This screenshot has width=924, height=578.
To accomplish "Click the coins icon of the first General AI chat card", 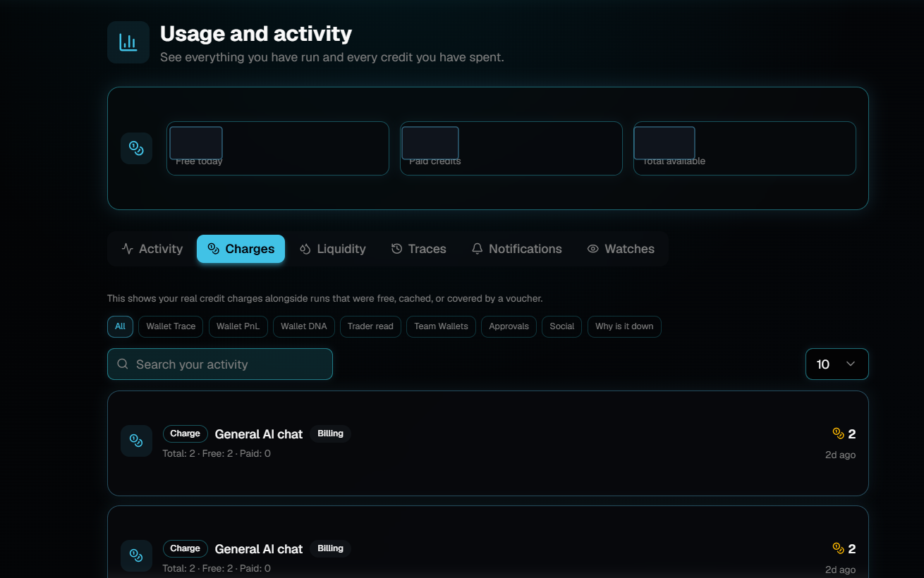I will [136, 441].
